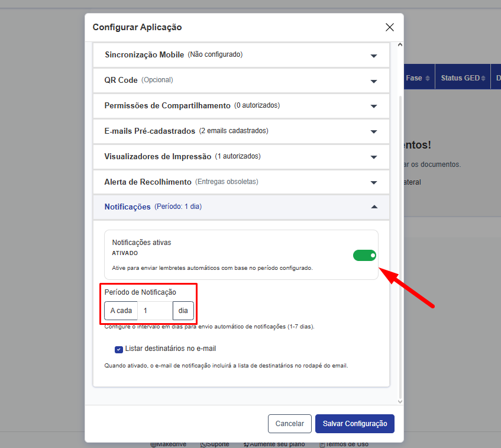
Task: Expand Alerta de Recolhimento section
Action: click(373, 182)
